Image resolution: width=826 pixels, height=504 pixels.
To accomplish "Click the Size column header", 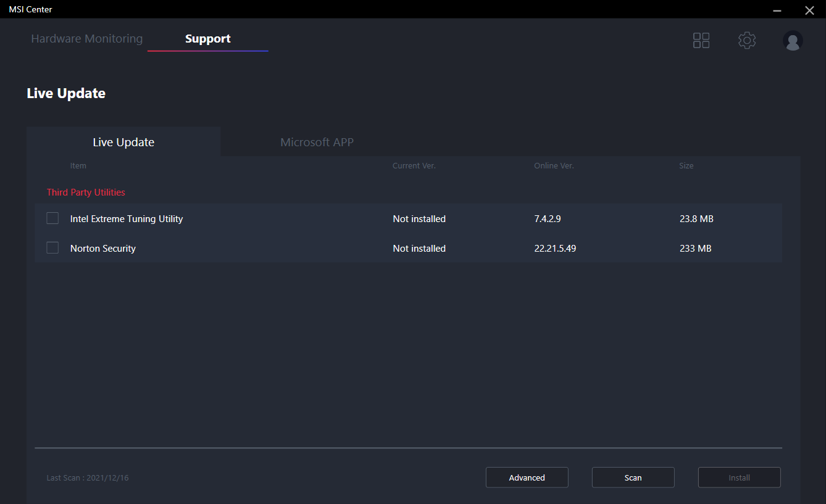I will (x=686, y=166).
